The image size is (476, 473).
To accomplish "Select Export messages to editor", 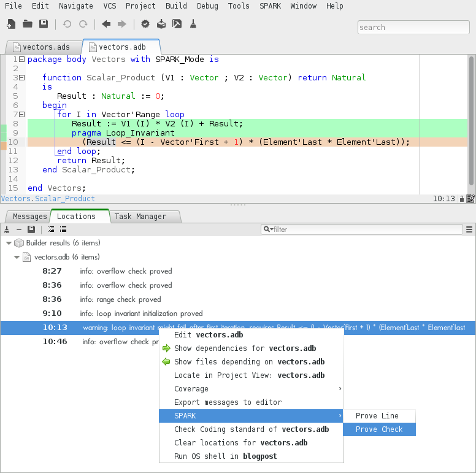I will 228,402.
